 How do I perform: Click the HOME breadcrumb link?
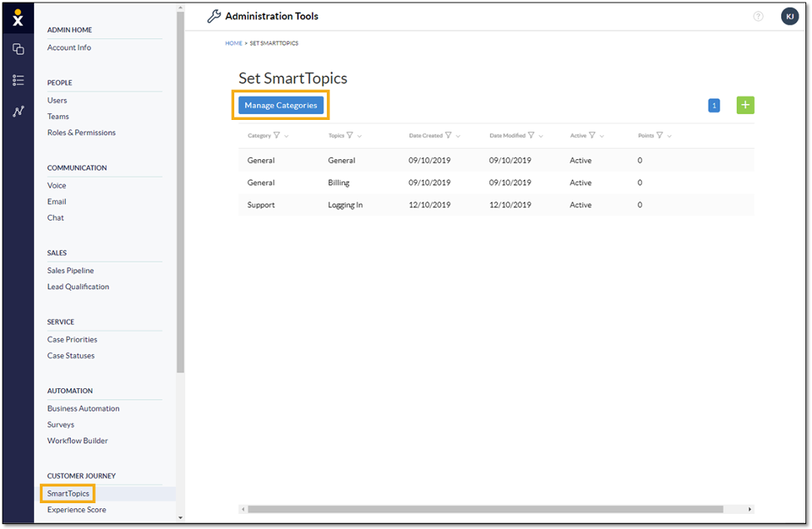pos(233,43)
